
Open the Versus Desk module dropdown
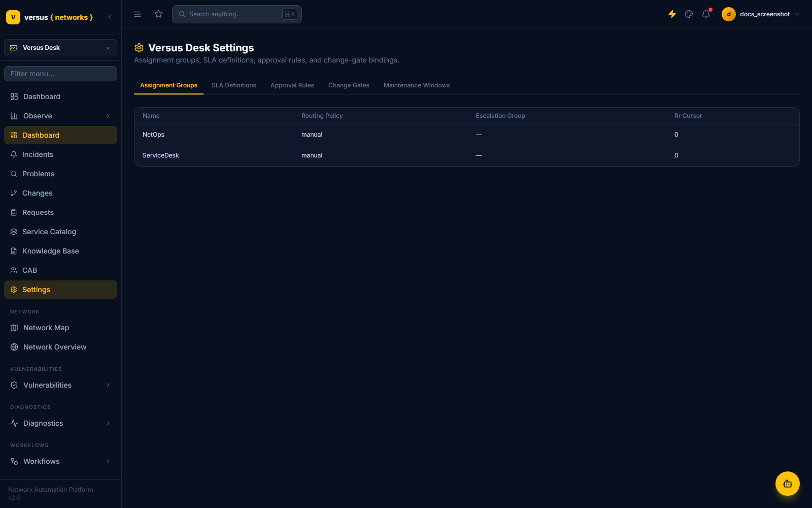pos(60,48)
